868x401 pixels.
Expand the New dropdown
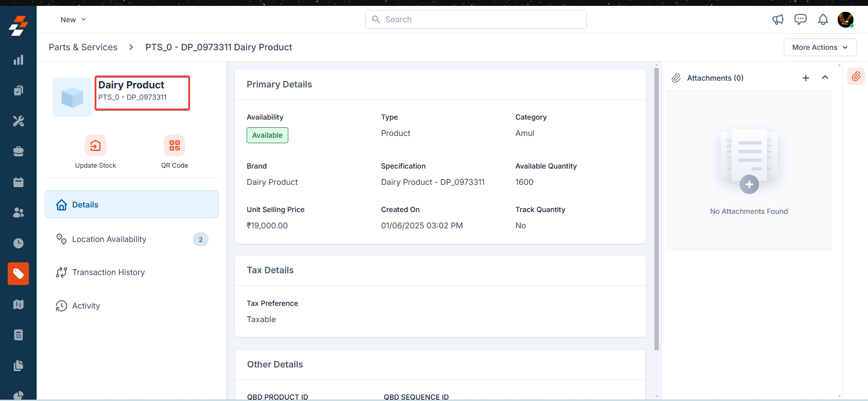coord(73,19)
